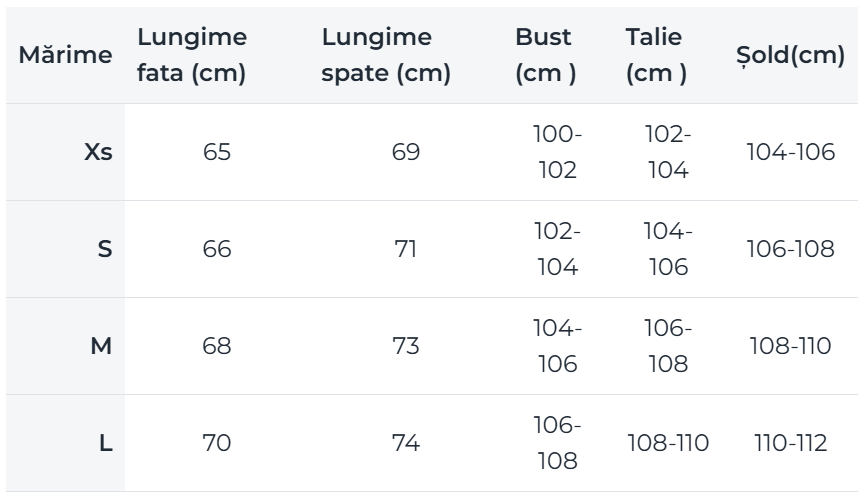Click front length value 65
Image resolution: width=867 pixels, height=499 pixels.
(217, 152)
